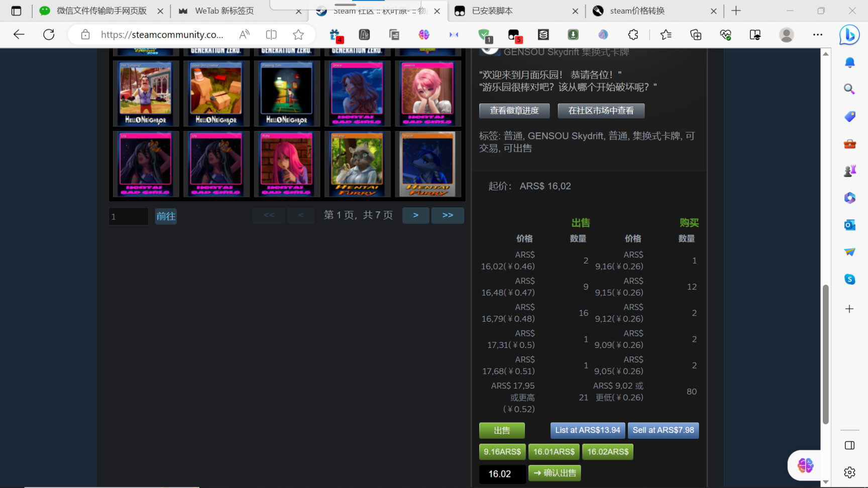Open Browser essentials heart icon

[x=725, y=35]
